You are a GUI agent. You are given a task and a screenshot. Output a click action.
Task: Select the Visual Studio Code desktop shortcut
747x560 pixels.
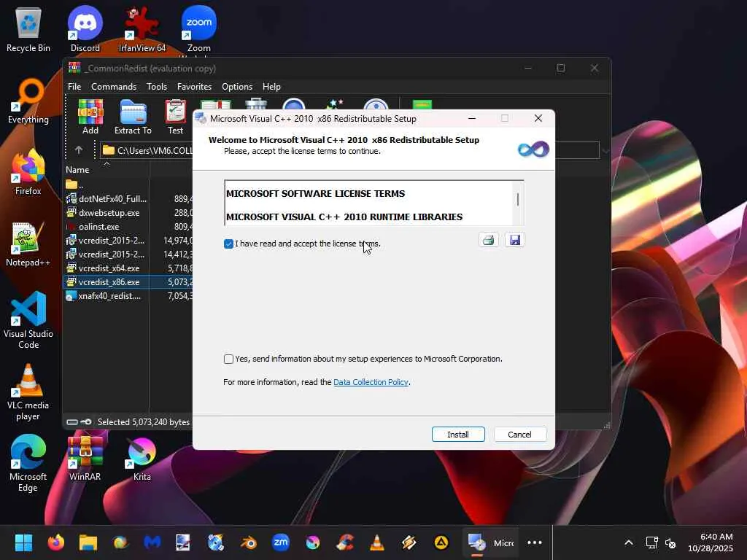pyautogui.click(x=28, y=320)
